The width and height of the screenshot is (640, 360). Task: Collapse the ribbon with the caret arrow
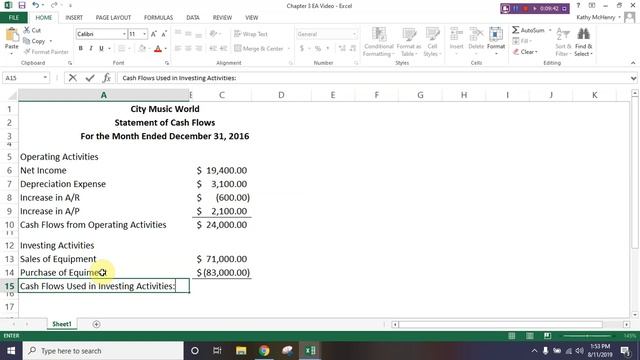click(633, 63)
